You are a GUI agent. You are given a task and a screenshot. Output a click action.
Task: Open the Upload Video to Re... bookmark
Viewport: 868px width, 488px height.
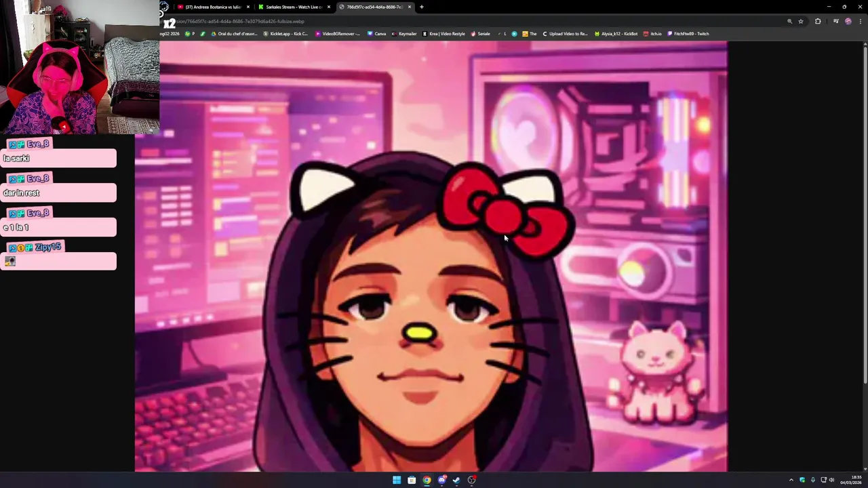(x=565, y=33)
